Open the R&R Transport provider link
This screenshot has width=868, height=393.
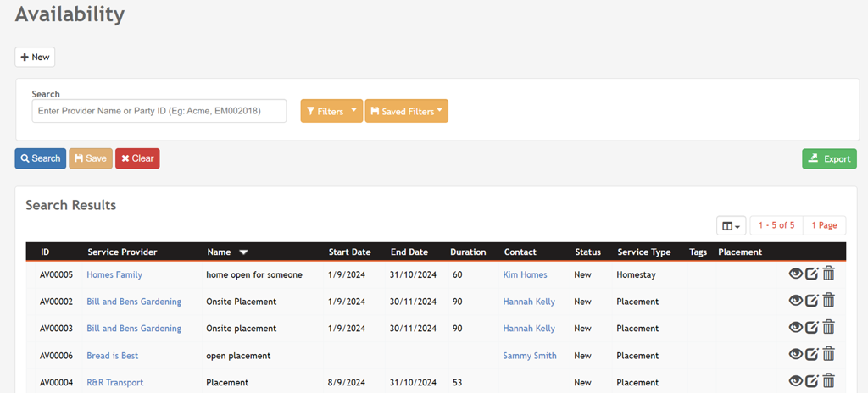pos(115,383)
